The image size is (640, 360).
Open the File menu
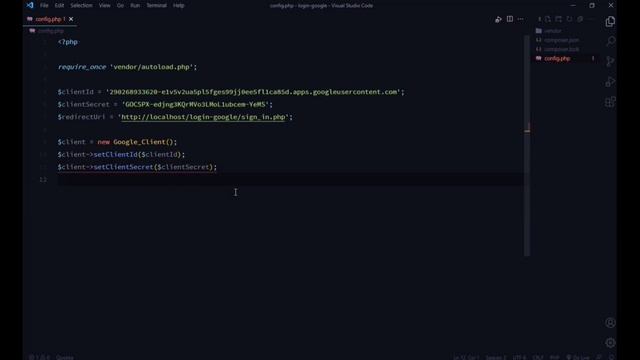point(44,6)
